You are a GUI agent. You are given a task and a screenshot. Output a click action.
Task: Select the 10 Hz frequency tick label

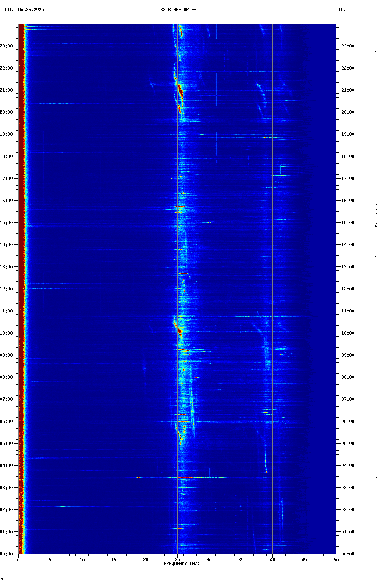(82, 560)
